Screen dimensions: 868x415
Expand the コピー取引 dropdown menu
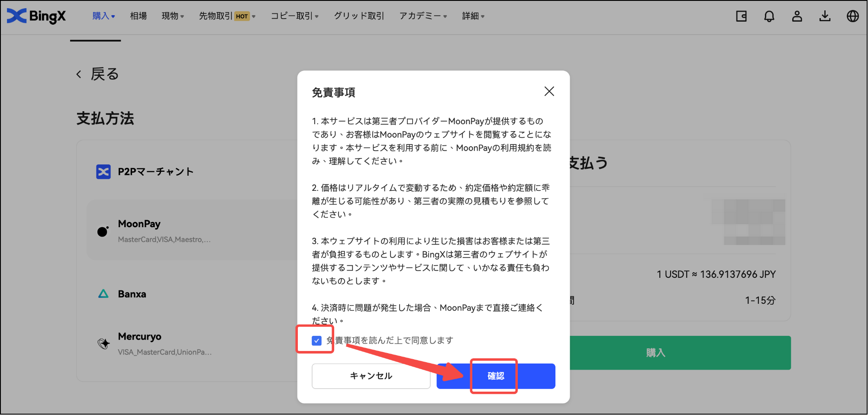pos(295,16)
